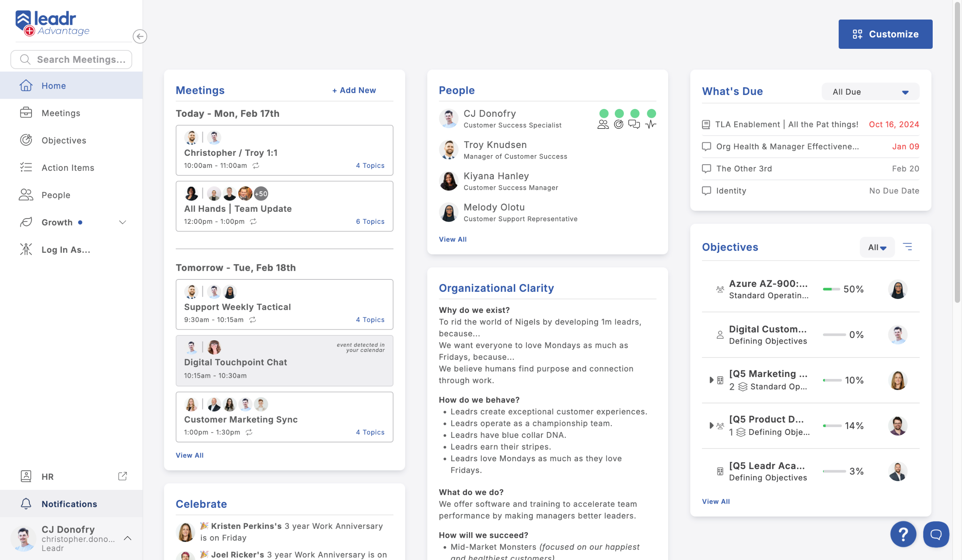
Task: Click the people icon beside CJ Donofry
Action: point(603,124)
